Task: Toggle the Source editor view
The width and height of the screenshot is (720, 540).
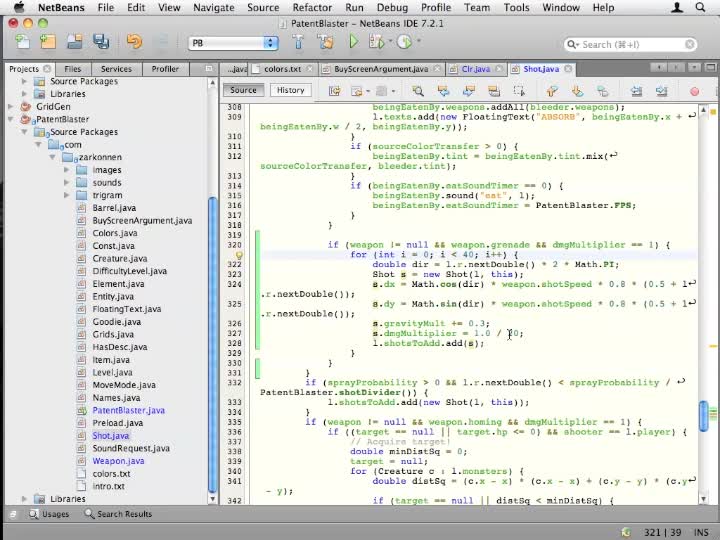Action: (x=243, y=90)
